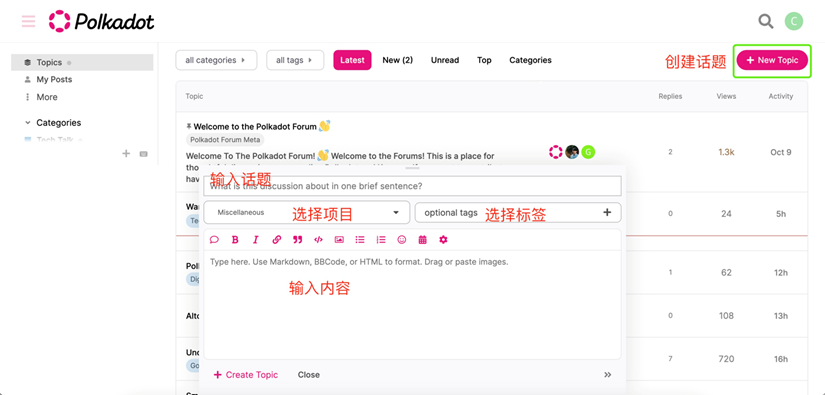Insert preformatted code via code icon
Screen dimensions: 825x395
point(318,240)
